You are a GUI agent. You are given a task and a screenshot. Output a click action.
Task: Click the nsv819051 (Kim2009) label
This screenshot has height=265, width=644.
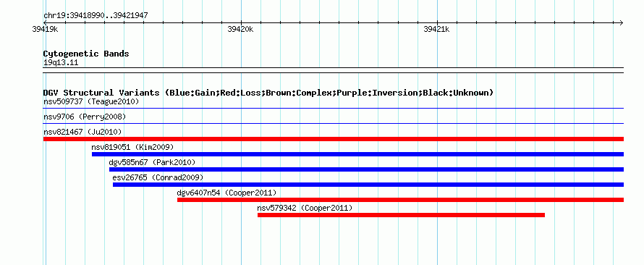tap(132, 147)
